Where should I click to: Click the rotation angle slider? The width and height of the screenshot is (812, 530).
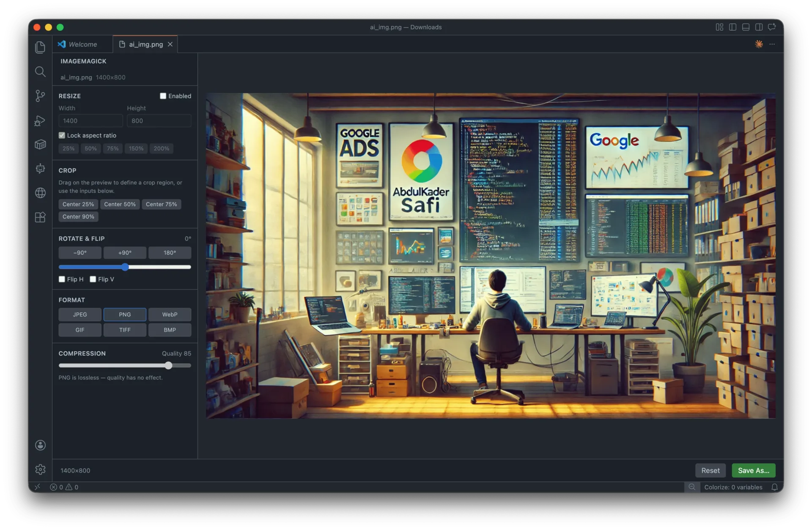pyautogui.click(x=125, y=267)
